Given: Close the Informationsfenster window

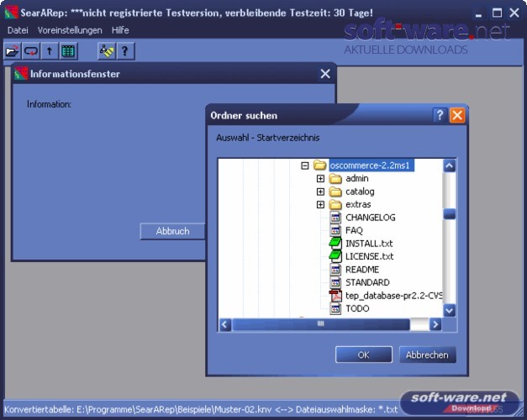Looking at the screenshot, I should [325, 74].
